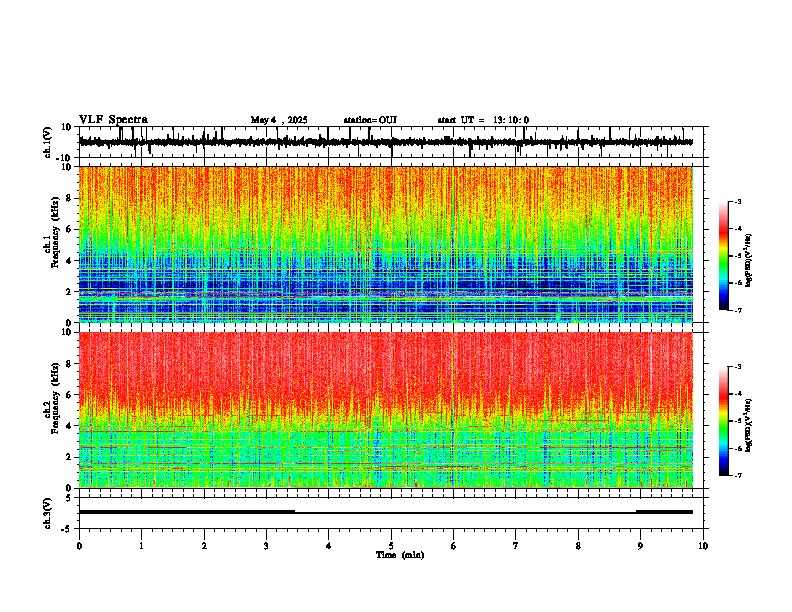Click inside the ch.2 frequency spectrogram
Image resolution: width=792 pixels, height=612 pixels.
pyautogui.click(x=386, y=410)
